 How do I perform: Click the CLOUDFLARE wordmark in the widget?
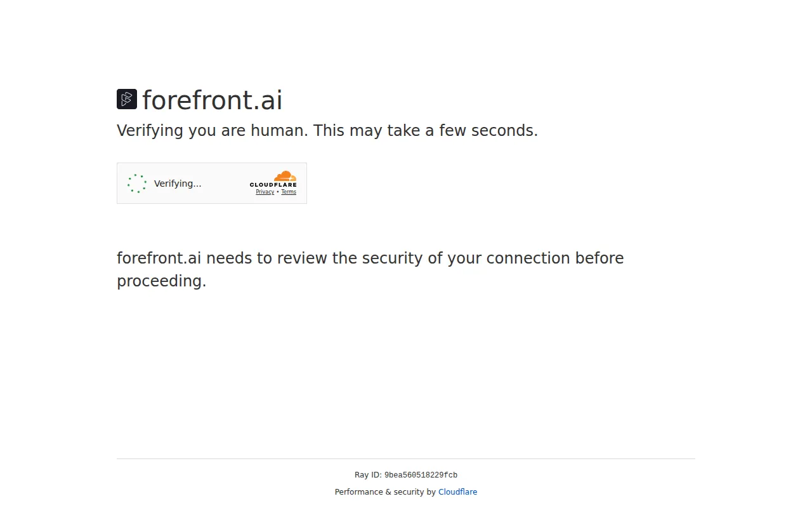coord(273,185)
